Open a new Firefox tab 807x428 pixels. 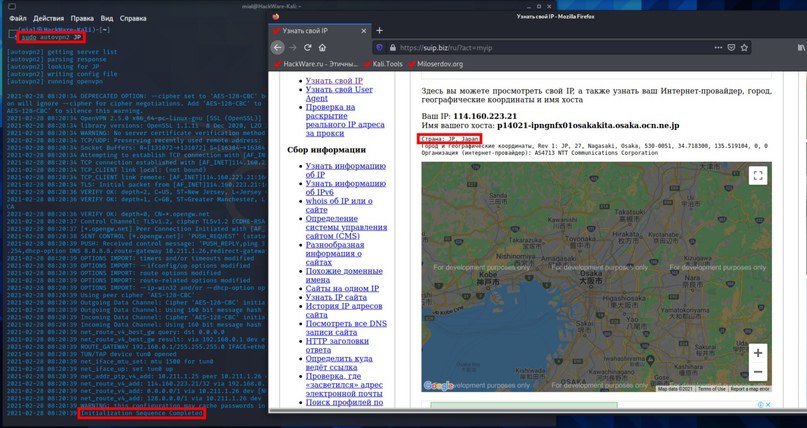point(379,30)
